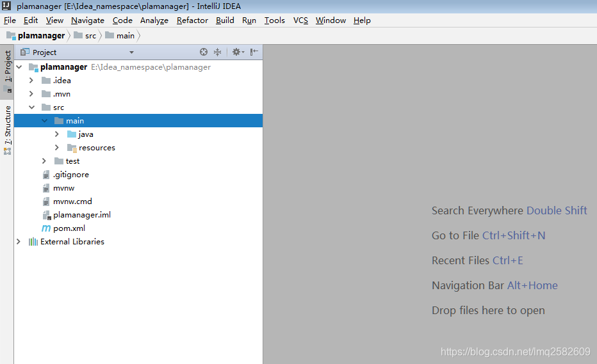597x364 pixels.
Task: Toggle the 1: Project side tab
Action: (x=7, y=72)
